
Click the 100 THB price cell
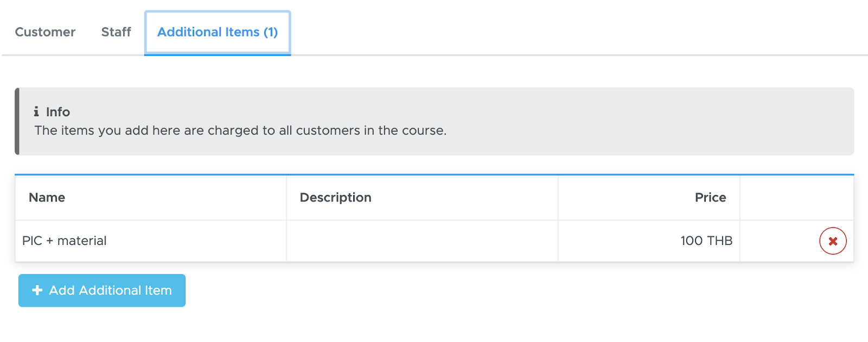[649, 241]
